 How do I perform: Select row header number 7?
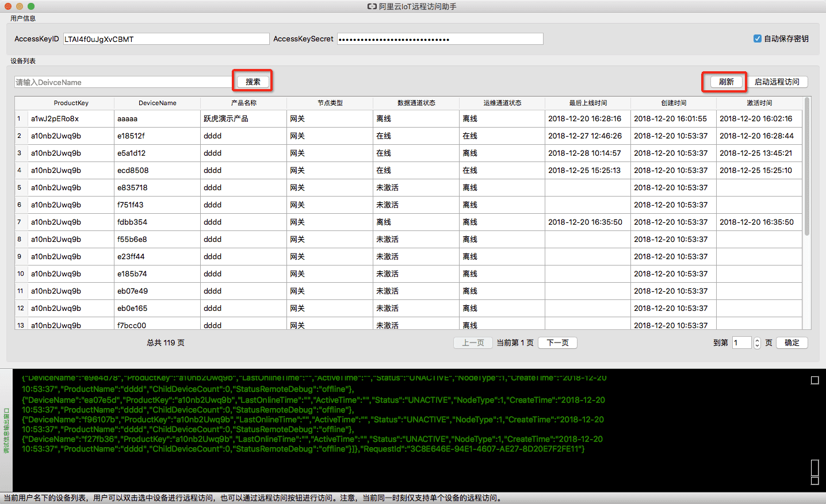click(x=21, y=222)
